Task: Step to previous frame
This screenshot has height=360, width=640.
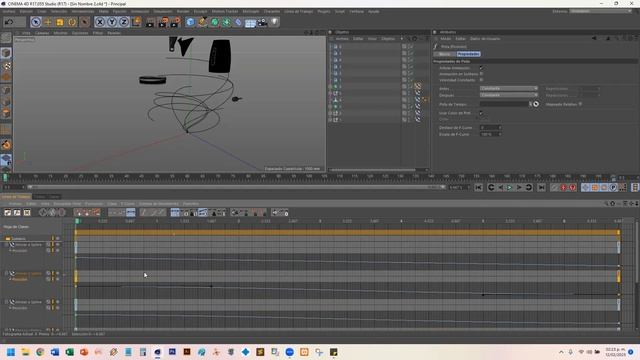Action: click(500, 187)
